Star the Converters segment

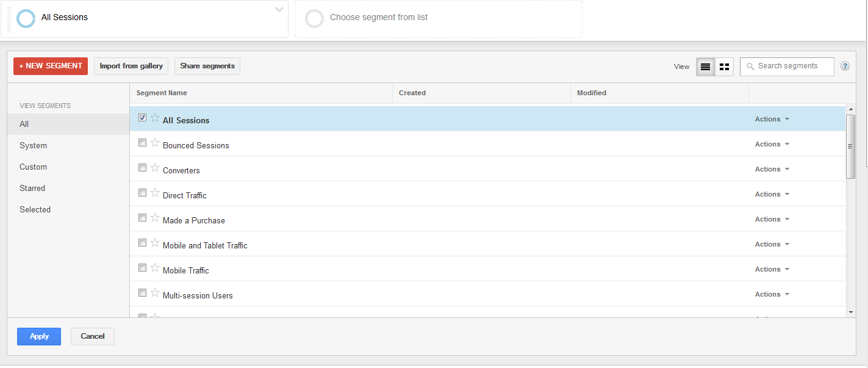tap(155, 168)
